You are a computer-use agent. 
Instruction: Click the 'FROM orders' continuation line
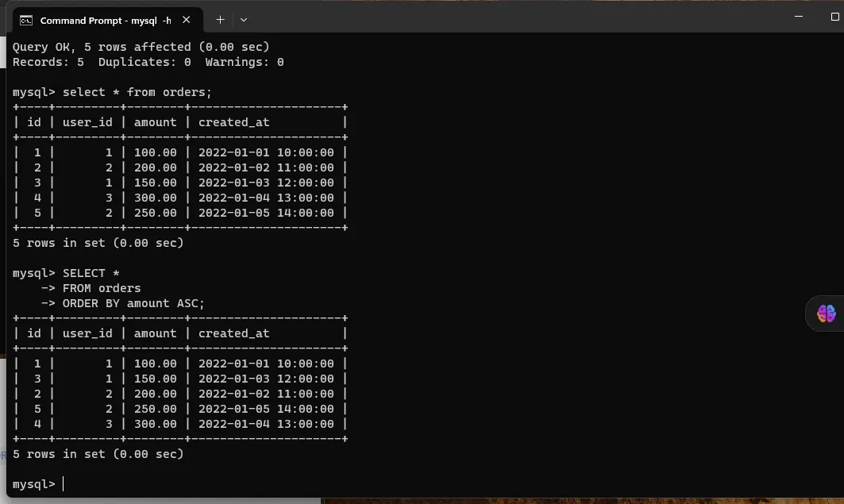click(102, 288)
